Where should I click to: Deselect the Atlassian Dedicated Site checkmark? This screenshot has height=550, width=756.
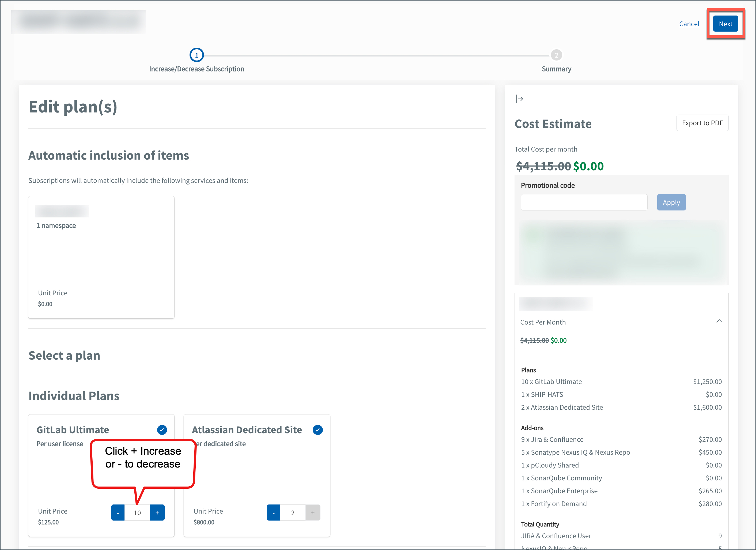pos(318,430)
